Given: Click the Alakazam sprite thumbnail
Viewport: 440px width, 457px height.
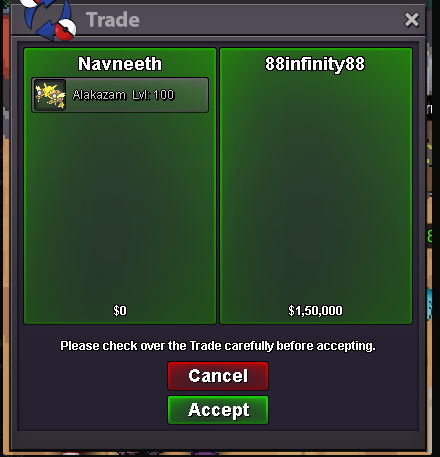Looking at the screenshot, I should (x=50, y=95).
